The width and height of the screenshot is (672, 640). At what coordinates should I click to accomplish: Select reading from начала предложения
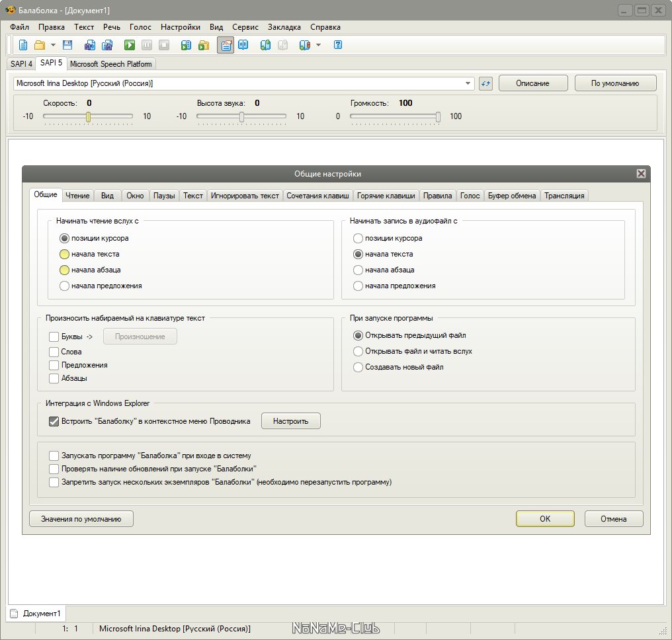64,286
